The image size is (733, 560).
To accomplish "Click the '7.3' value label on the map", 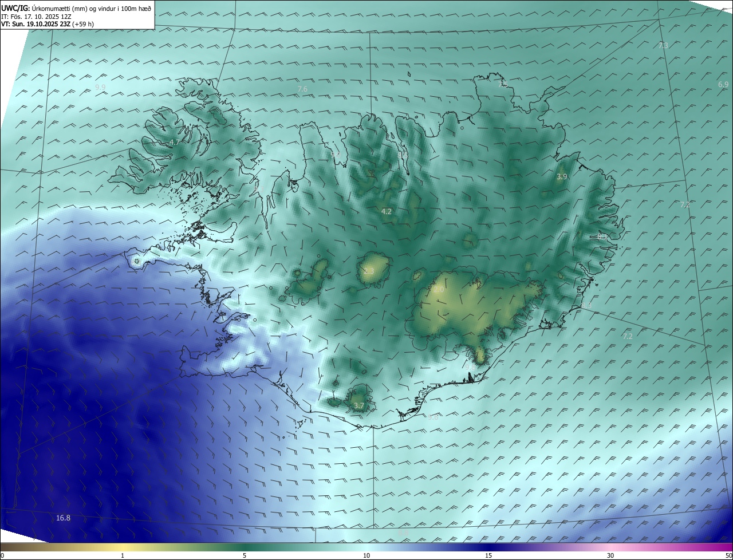I will pos(663,45).
